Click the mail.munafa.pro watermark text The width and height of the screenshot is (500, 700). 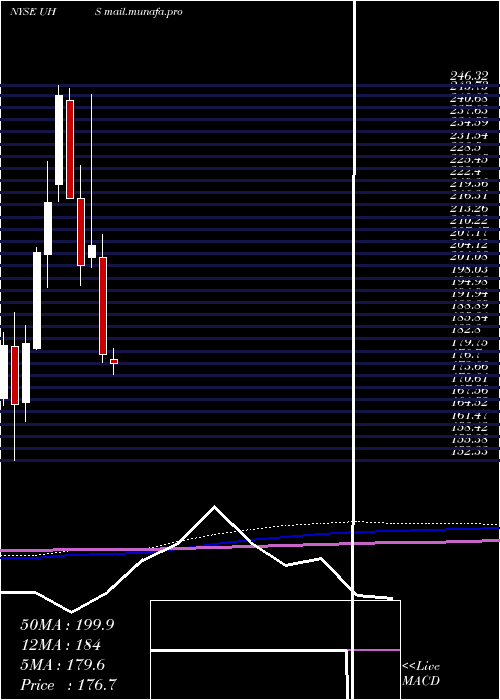(x=143, y=12)
